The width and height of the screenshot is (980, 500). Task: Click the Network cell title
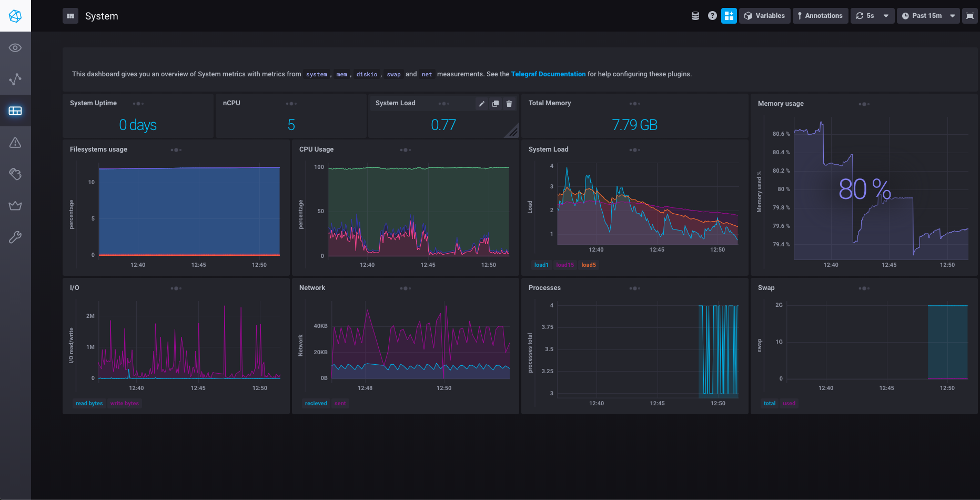point(312,288)
